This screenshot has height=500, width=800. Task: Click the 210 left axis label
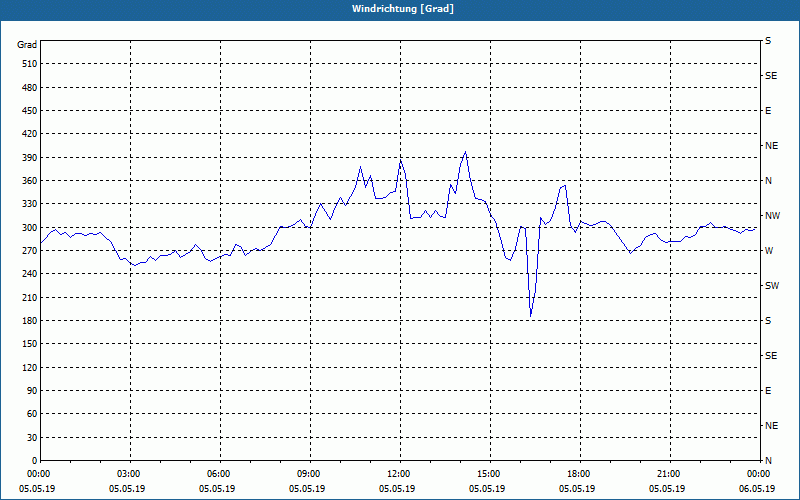[x=30, y=297]
